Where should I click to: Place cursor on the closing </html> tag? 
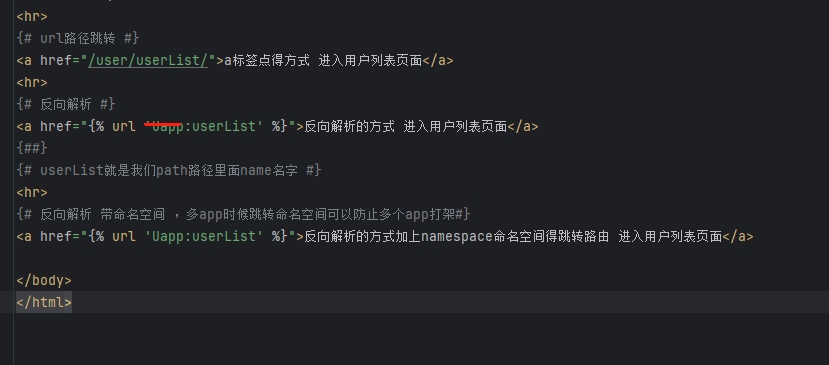pyautogui.click(x=44, y=302)
